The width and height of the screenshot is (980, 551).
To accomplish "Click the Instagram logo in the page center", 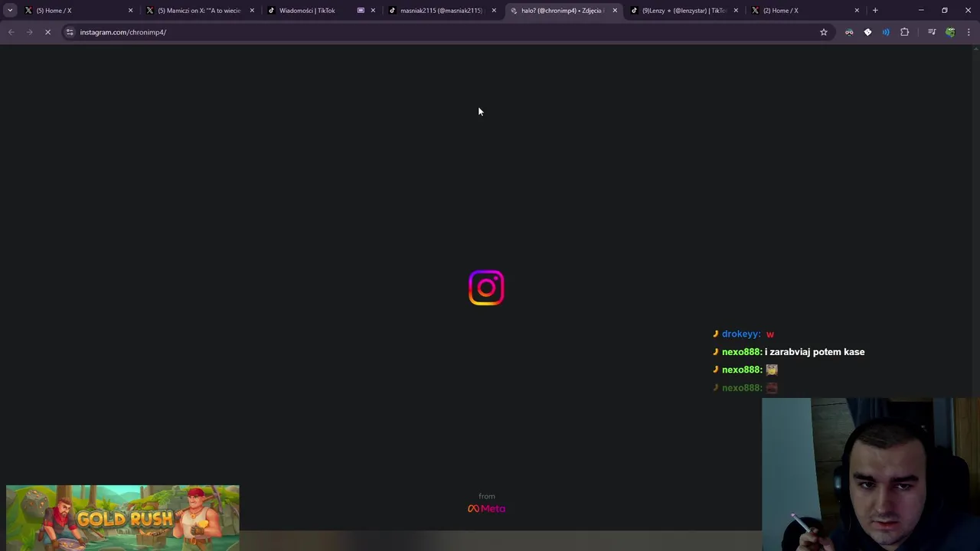I will [x=486, y=288].
